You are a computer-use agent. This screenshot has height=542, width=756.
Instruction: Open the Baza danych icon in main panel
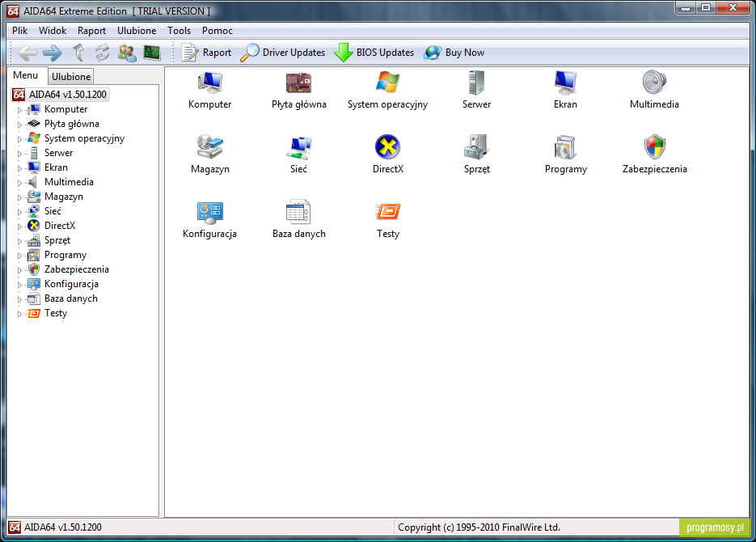click(298, 212)
